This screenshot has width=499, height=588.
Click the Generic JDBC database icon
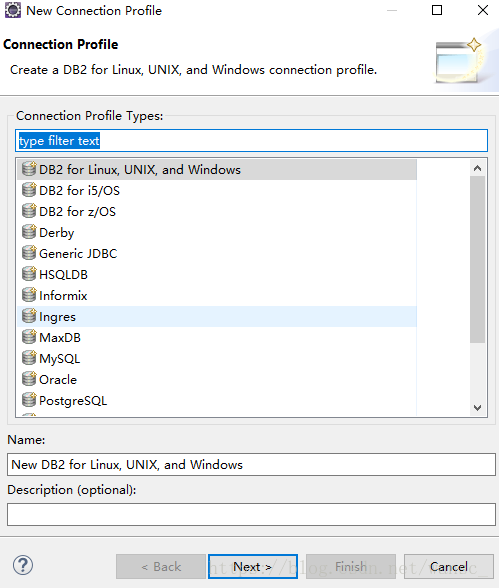click(29, 253)
